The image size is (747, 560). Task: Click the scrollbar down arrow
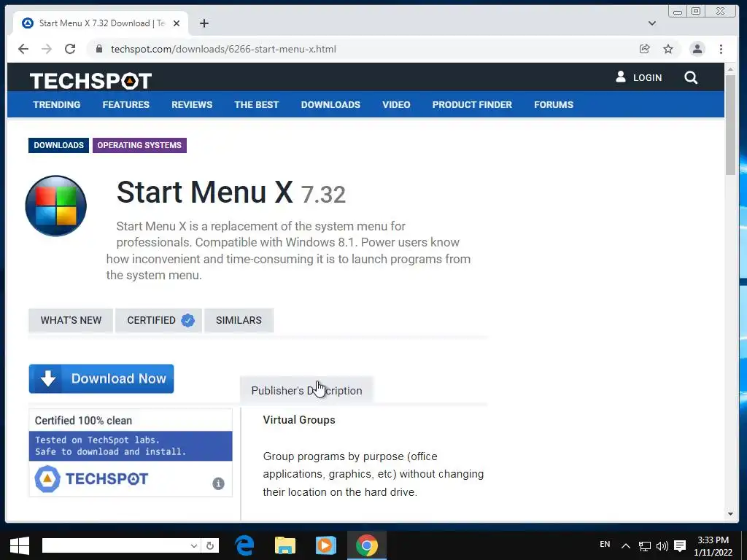tap(730, 514)
